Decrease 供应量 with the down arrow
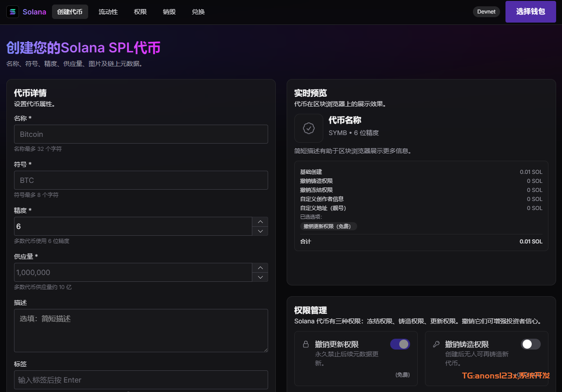The width and height of the screenshot is (562, 392). coord(260,277)
